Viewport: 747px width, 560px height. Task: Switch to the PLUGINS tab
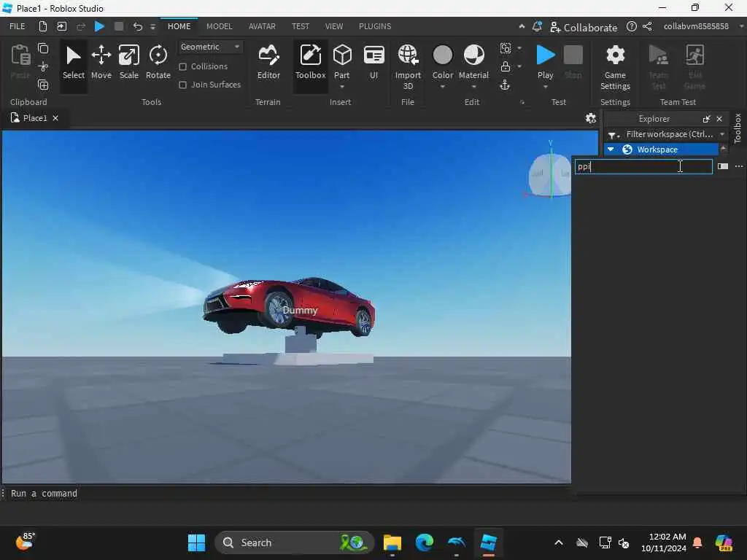[x=375, y=26]
